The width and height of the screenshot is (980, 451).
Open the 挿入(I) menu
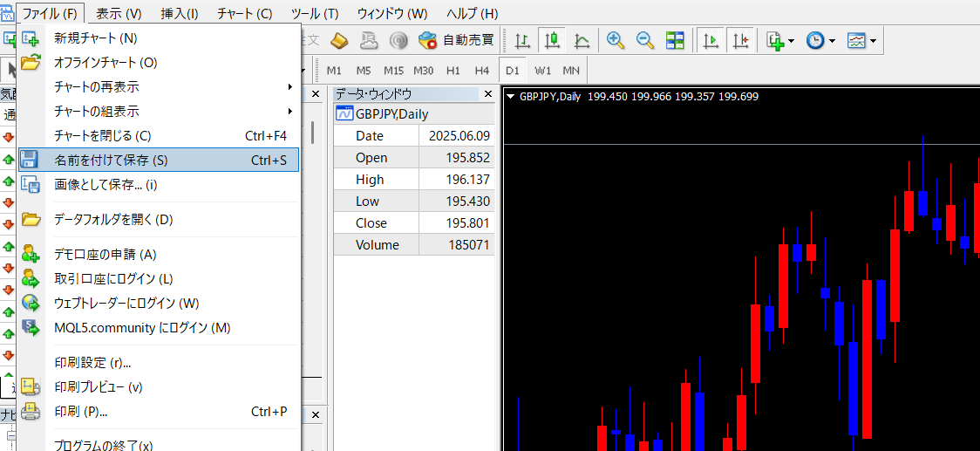pos(180,12)
